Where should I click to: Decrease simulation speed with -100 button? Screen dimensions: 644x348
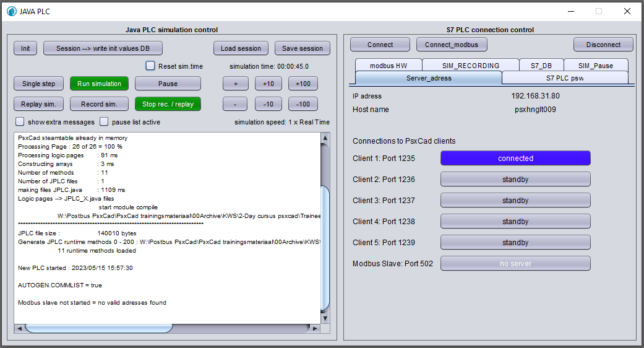[x=303, y=104]
